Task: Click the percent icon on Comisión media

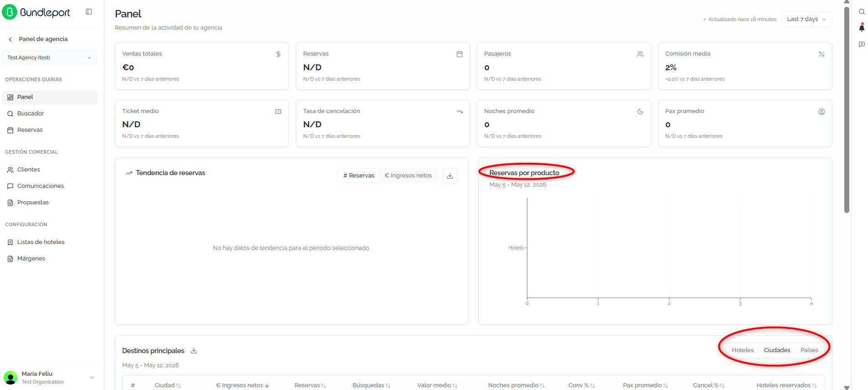Action: pyautogui.click(x=821, y=54)
